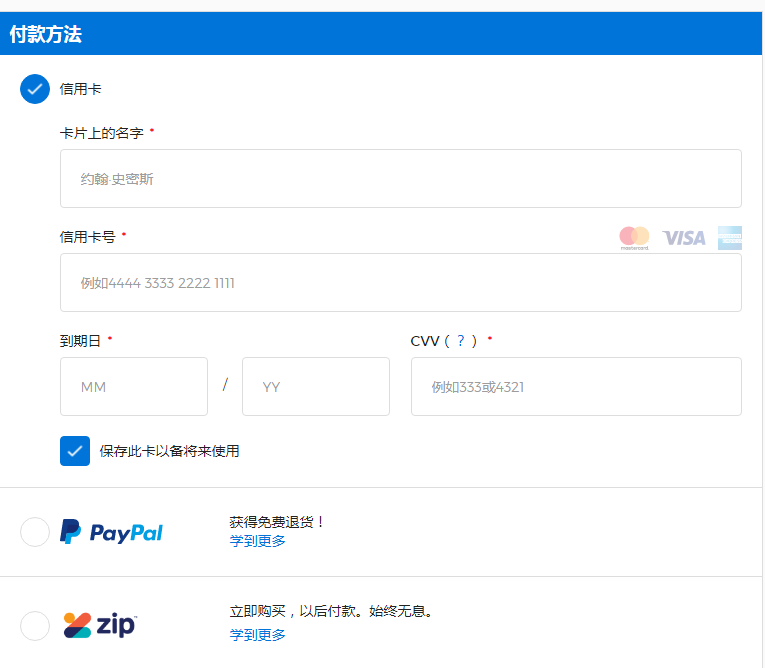Image resolution: width=765 pixels, height=668 pixels.
Task: Choose the Zip payment radio button
Action: tap(35, 626)
